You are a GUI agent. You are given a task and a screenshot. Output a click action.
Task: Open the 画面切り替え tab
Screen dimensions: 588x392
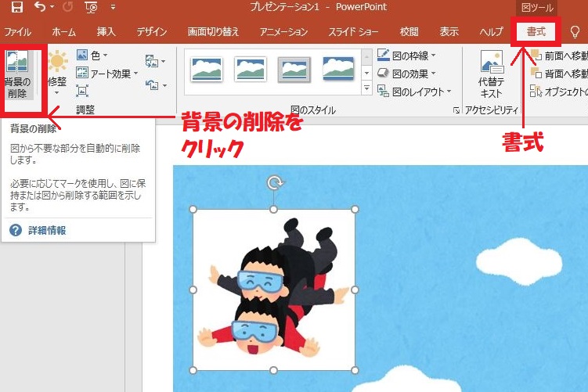213,32
